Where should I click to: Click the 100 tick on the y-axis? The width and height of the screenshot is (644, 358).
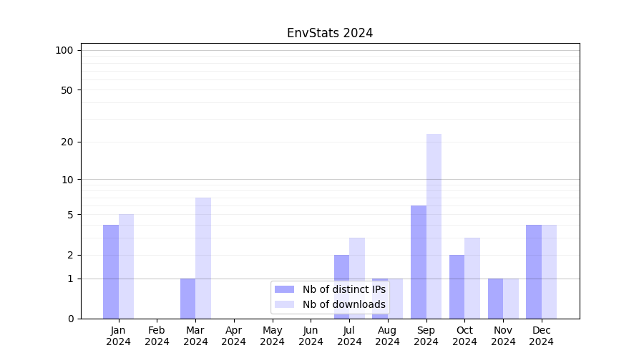[64, 50]
